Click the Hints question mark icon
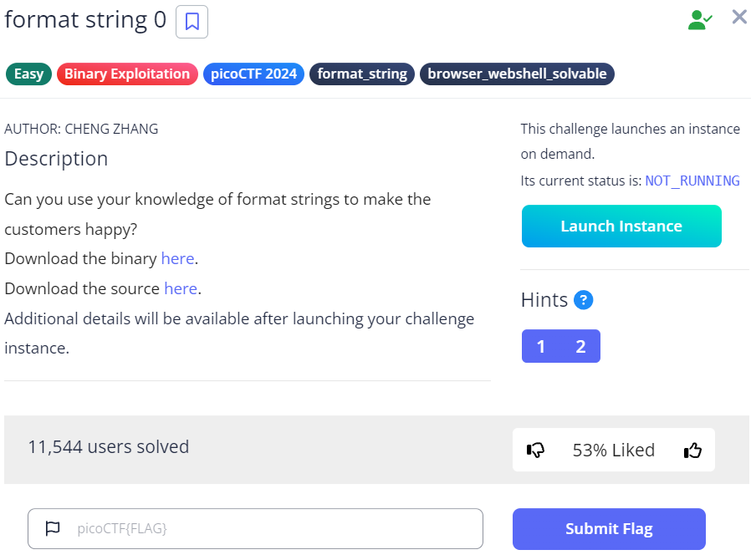Viewport: 751px width, 560px height. coord(584,300)
